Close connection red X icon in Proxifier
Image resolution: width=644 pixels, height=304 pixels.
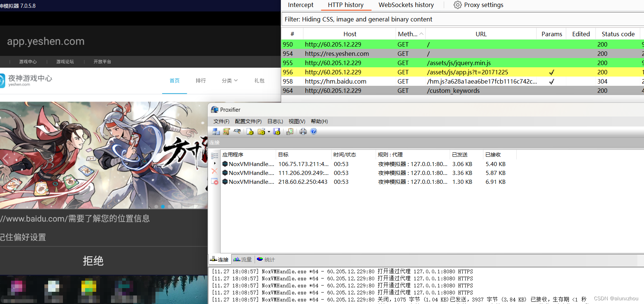pyautogui.click(x=215, y=171)
